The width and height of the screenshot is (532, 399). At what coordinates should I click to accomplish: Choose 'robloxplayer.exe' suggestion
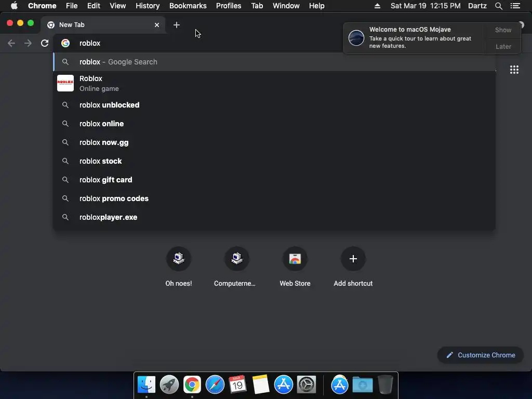[x=274, y=217]
